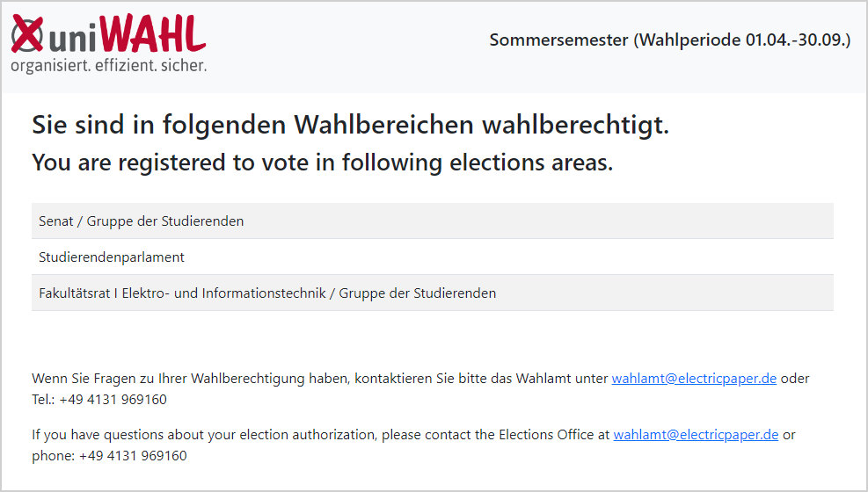Select the Fakultätsrat I Elektro- und Informationstechnik row
The width and height of the screenshot is (868, 492).
433,293
